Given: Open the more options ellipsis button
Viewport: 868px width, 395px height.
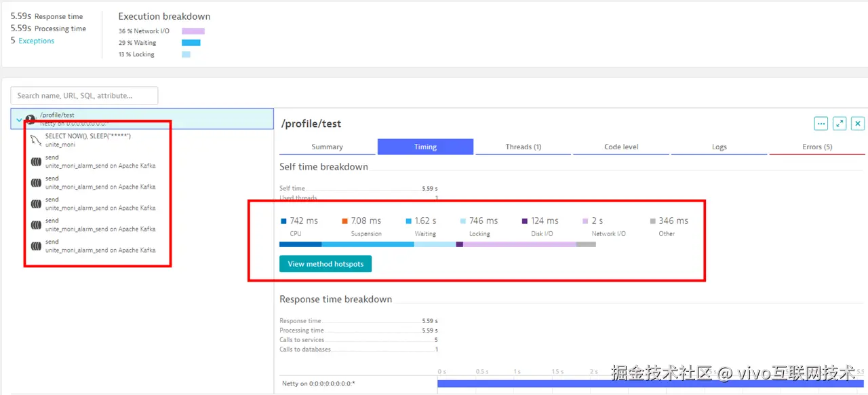Looking at the screenshot, I should tap(821, 124).
